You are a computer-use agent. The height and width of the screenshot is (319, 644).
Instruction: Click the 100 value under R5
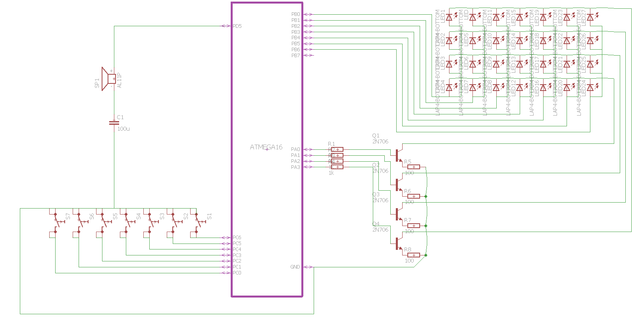point(409,173)
